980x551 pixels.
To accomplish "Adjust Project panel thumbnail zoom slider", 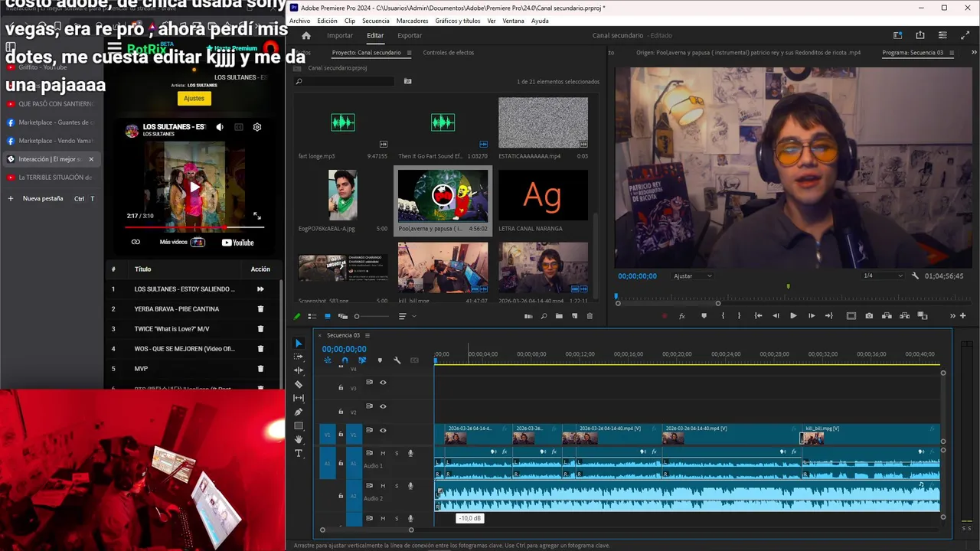I will [x=371, y=317].
